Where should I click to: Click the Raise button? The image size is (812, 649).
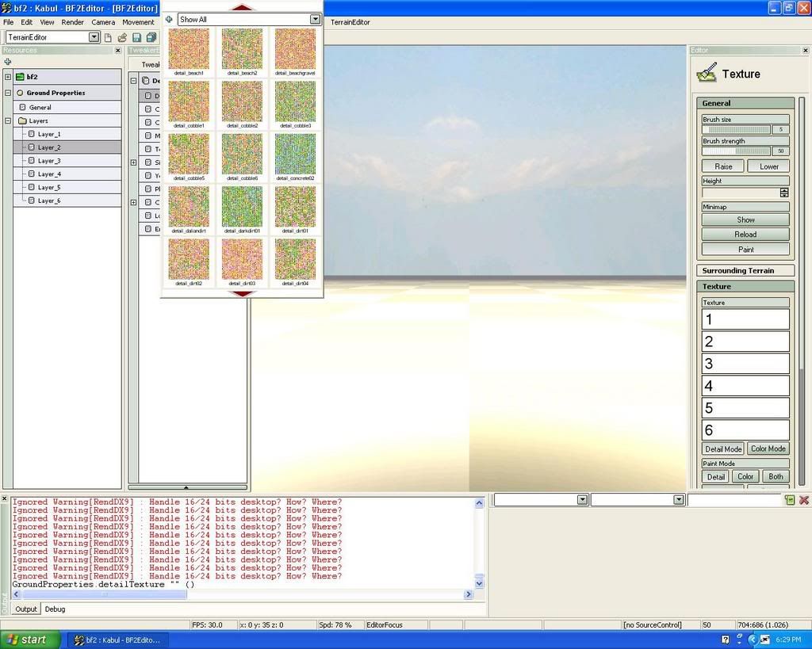[722, 166]
